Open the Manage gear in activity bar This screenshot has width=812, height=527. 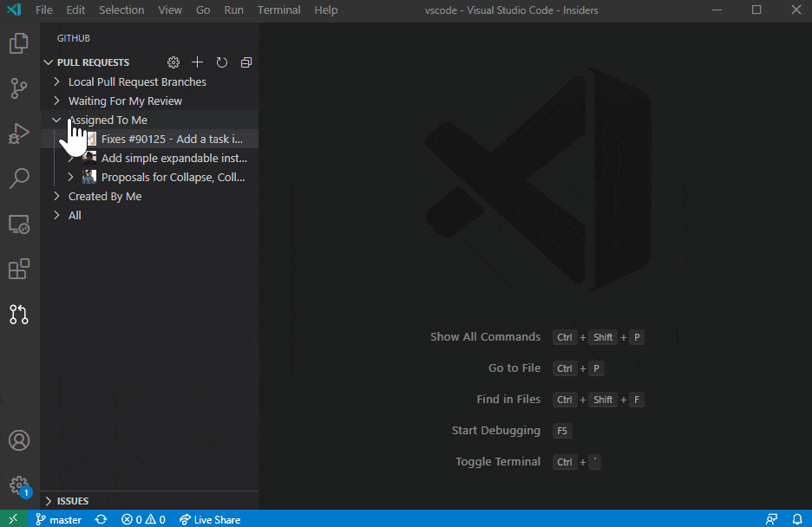click(x=19, y=485)
